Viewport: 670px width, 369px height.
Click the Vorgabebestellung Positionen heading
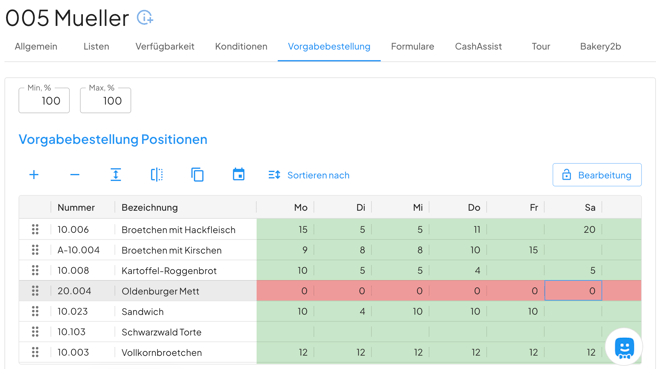tap(113, 139)
